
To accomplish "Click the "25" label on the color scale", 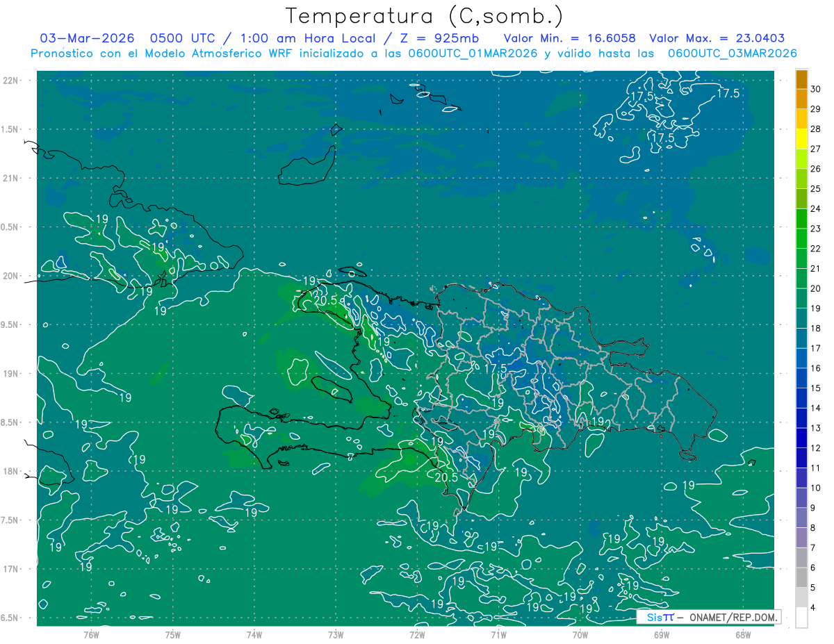I will point(816,188).
